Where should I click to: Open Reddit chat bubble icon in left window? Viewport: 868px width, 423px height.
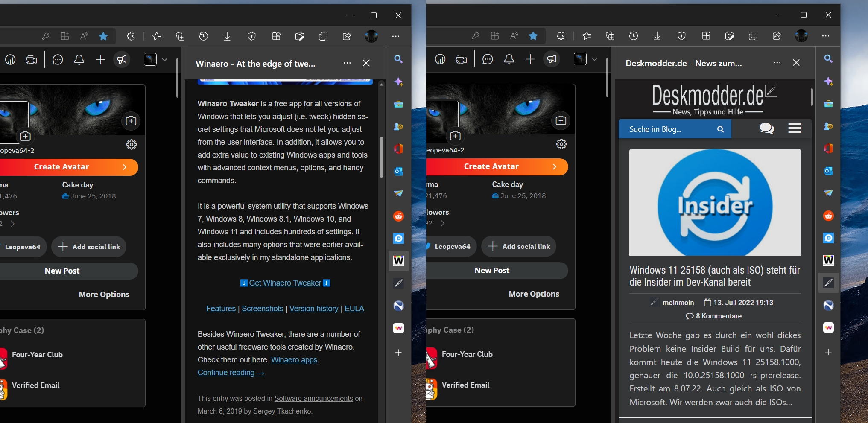58,60
